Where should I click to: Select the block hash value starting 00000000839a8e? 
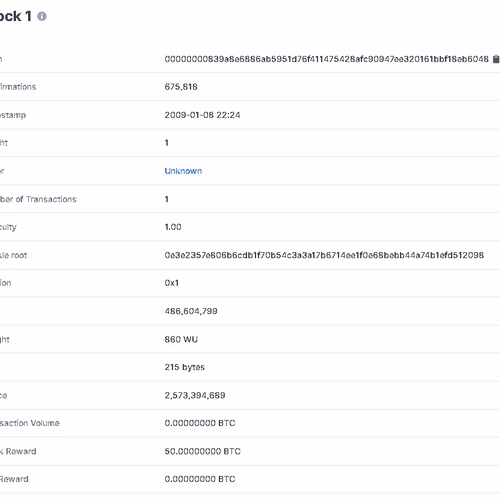click(x=327, y=59)
